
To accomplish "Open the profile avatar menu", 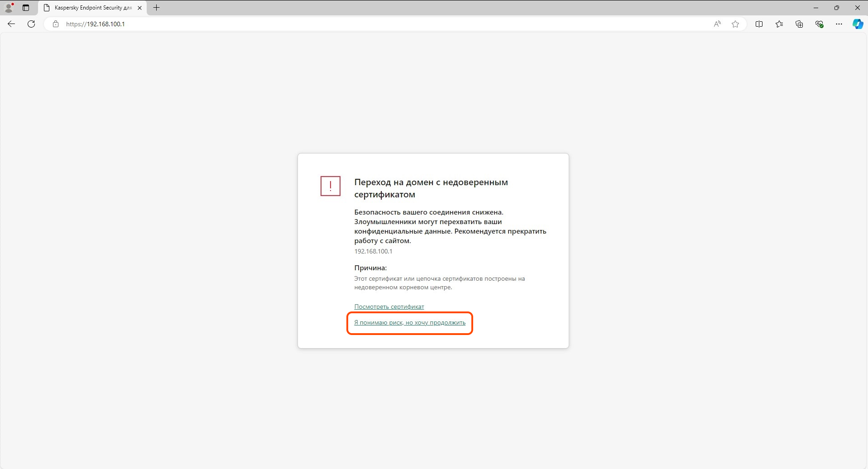I will (9, 8).
